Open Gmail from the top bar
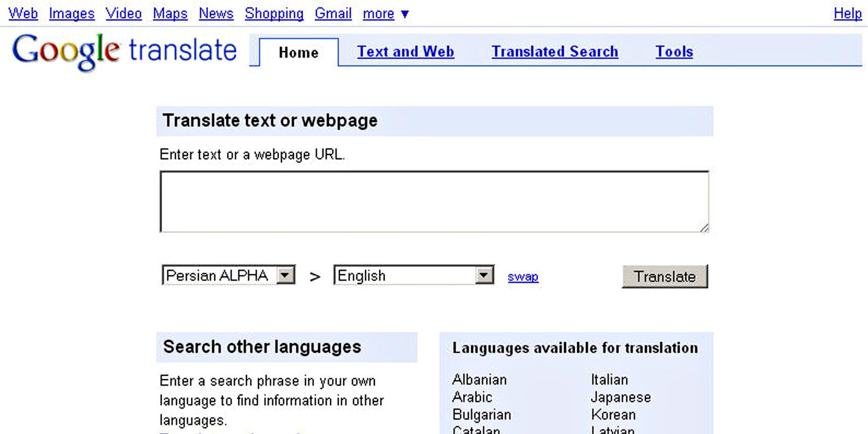 333,13
